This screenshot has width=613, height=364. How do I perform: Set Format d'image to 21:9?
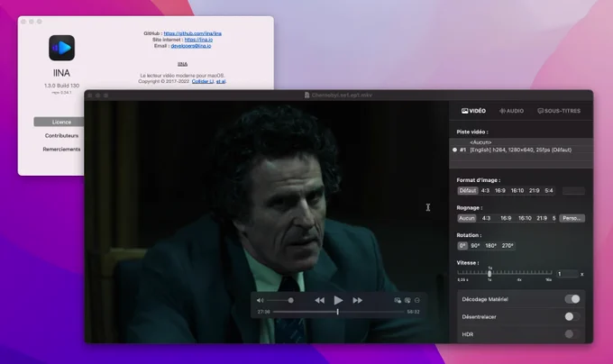point(534,191)
